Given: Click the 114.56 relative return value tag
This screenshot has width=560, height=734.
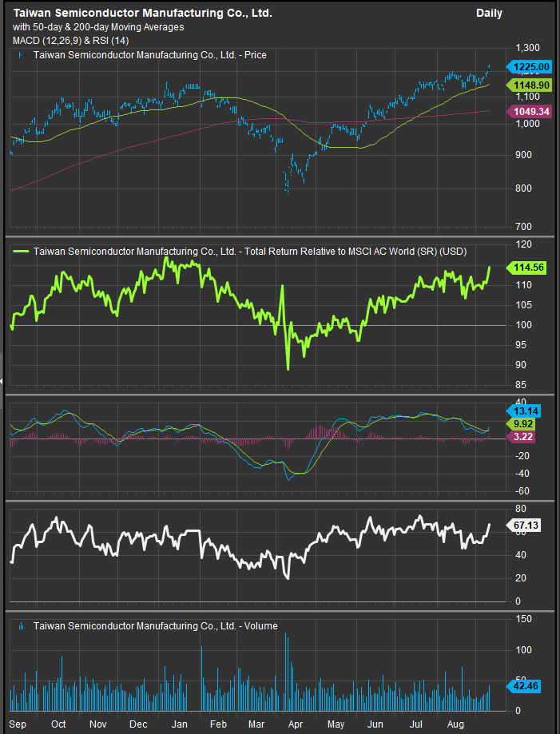Looking at the screenshot, I should click(529, 269).
